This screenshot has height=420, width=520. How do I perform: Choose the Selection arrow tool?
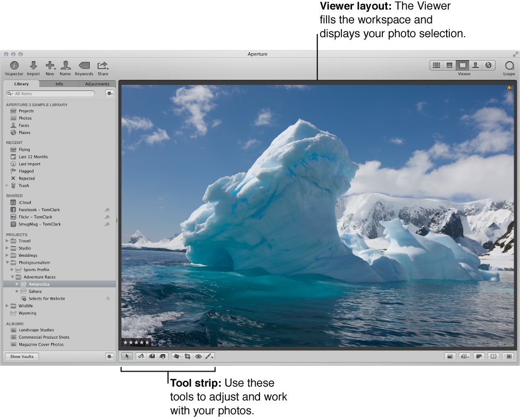coord(127,356)
